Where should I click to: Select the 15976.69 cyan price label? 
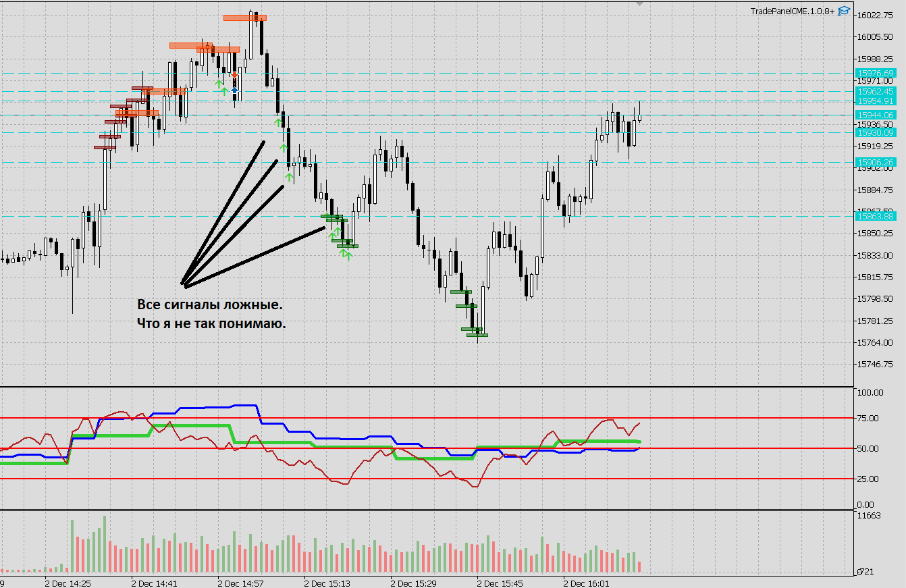click(875, 73)
